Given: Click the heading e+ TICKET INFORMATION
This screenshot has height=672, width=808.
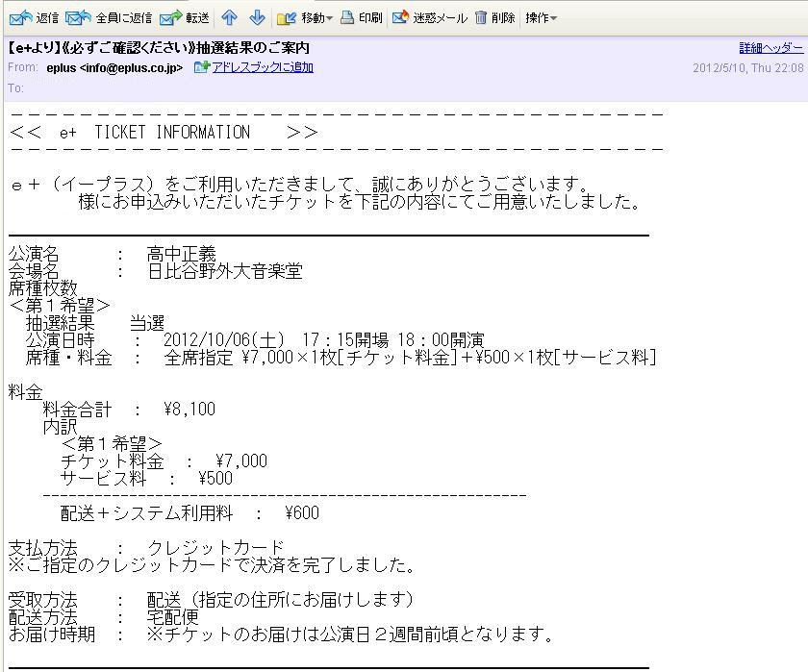Looking at the screenshot, I should tap(155, 133).
